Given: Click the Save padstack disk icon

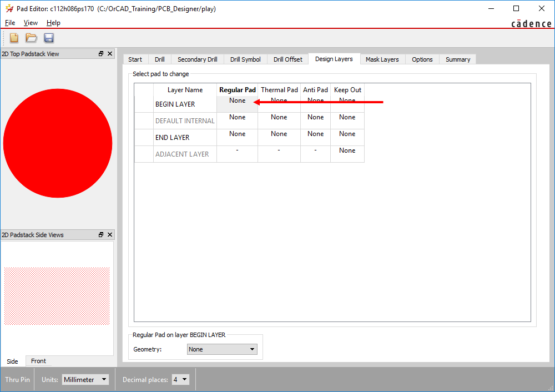Looking at the screenshot, I should (x=49, y=38).
